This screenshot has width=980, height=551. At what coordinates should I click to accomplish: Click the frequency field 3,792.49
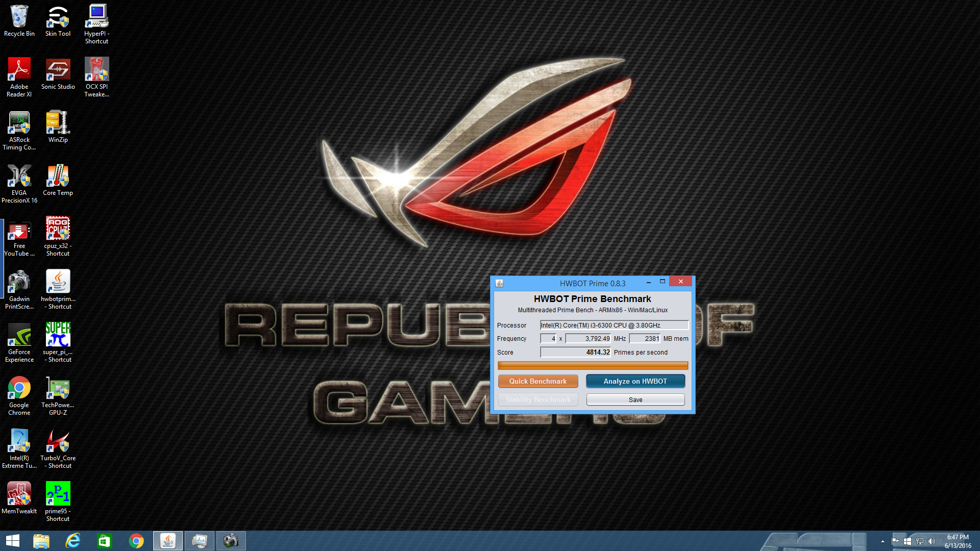coord(588,338)
